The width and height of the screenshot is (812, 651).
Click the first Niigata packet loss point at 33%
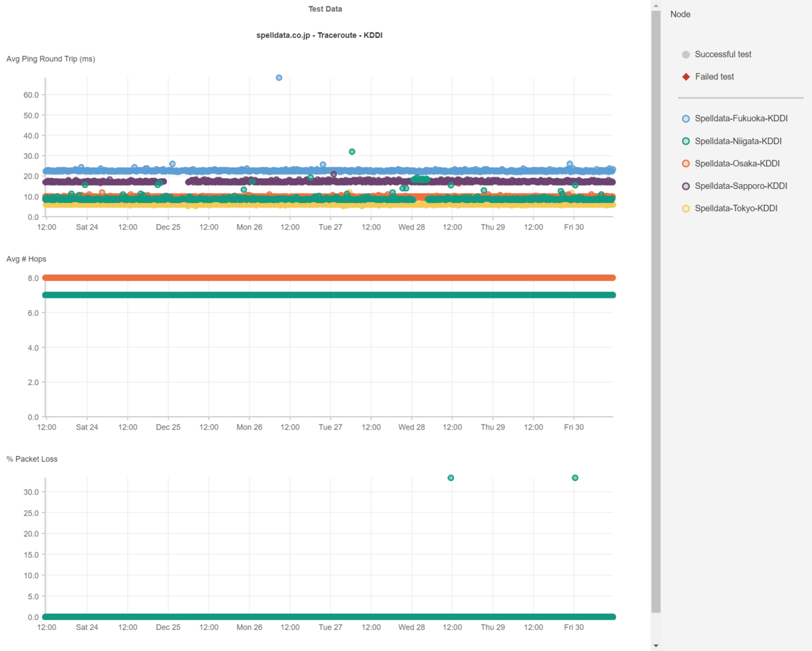pos(451,478)
